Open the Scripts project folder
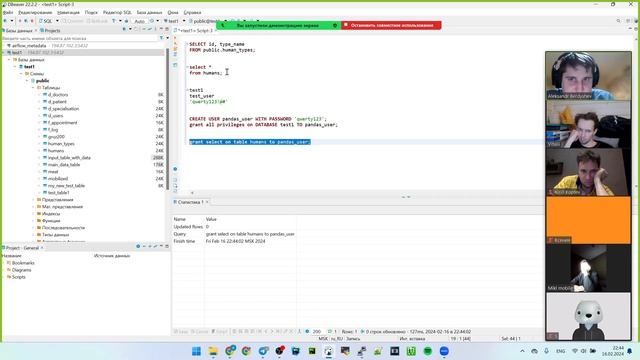640x360 pixels. pos(18,277)
